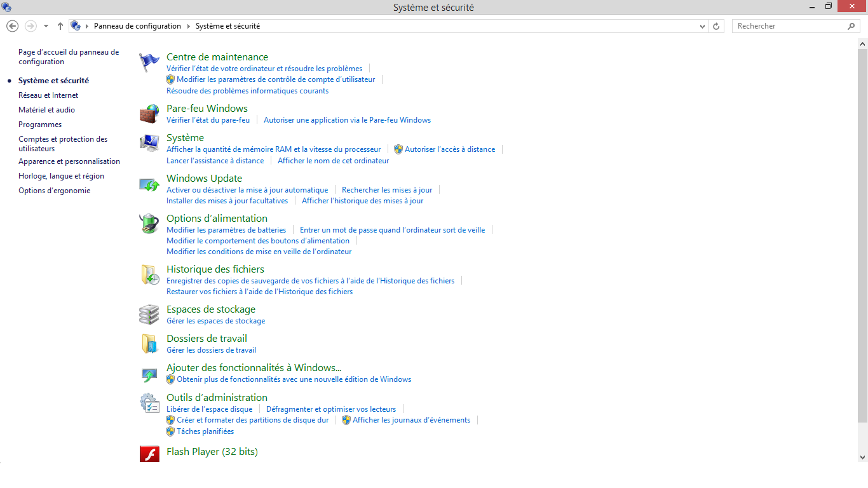Select Programmes in sidebar
The image size is (868, 488).
point(40,125)
